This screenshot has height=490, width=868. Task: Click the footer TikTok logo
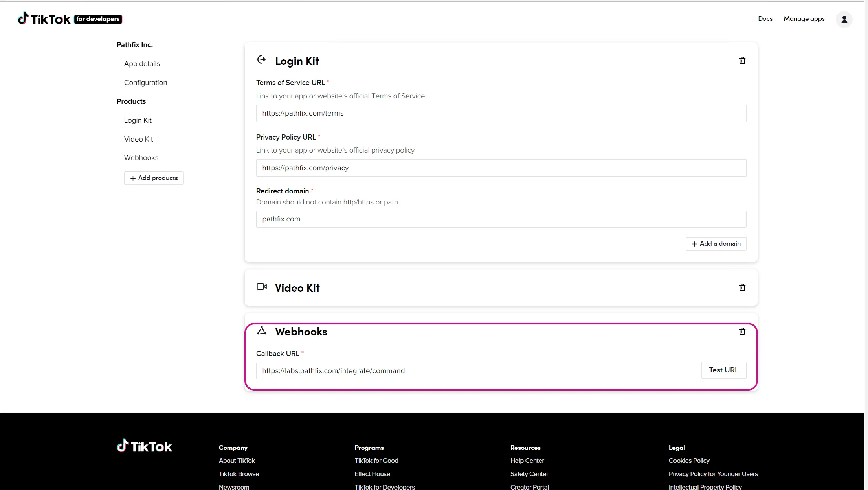point(144,446)
